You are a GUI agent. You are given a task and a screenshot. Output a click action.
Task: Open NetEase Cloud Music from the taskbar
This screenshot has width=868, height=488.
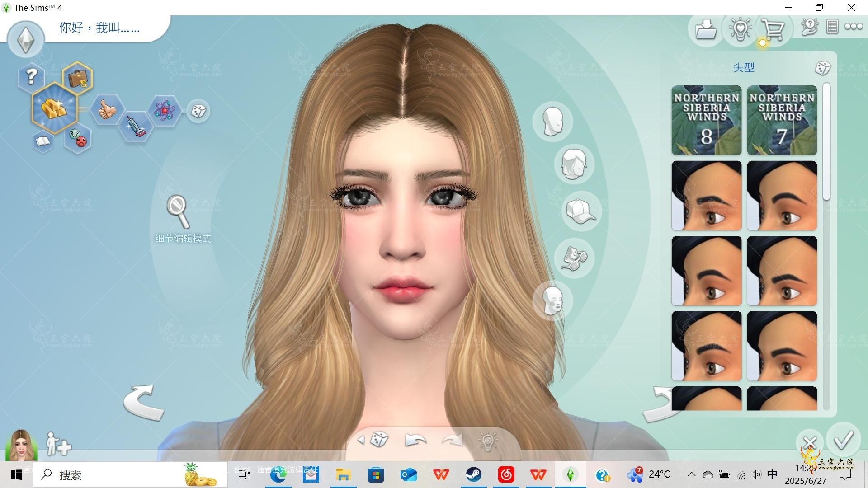pyautogui.click(x=506, y=475)
